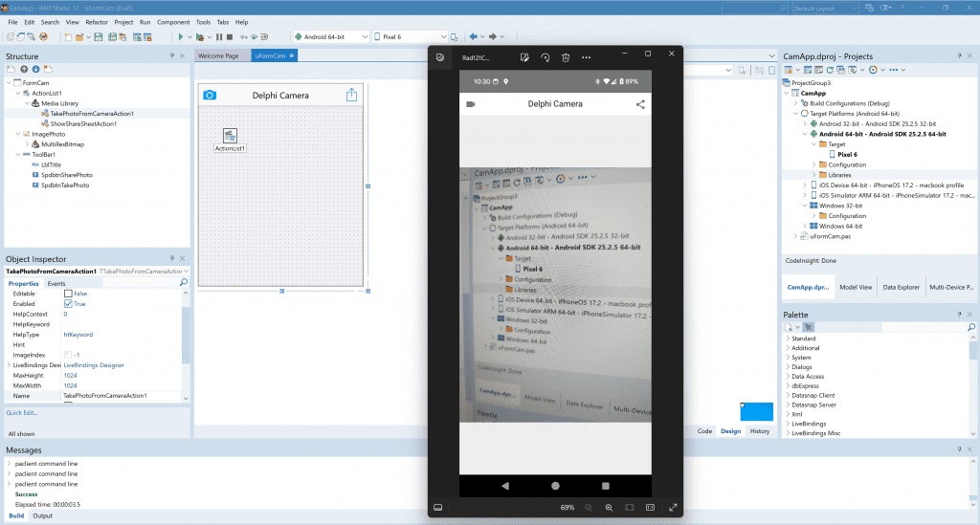This screenshot has height=525, width=980.
Task: Toggle the Enabled checkbox
Action: click(68, 304)
